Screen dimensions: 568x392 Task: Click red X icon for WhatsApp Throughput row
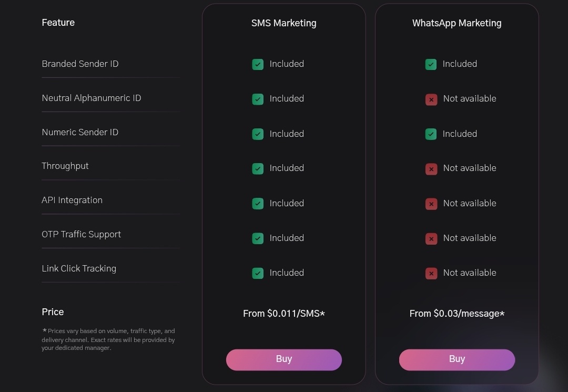pos(431,169)
